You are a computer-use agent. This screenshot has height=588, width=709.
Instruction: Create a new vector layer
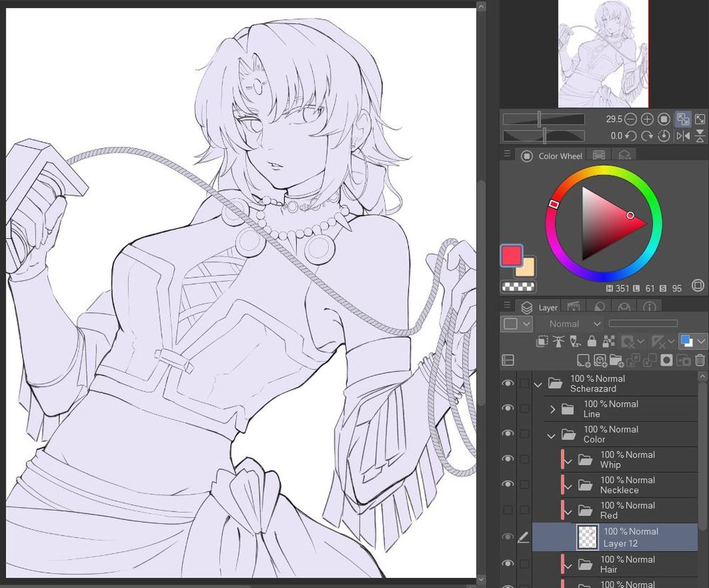pos(600,360)
